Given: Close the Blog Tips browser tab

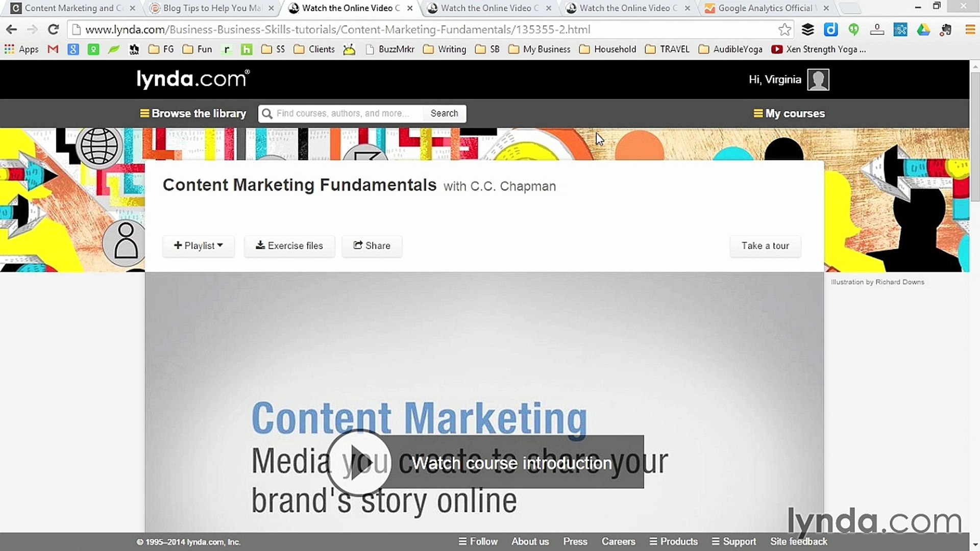Looking at the screenshot, I should tap(271, 8).
